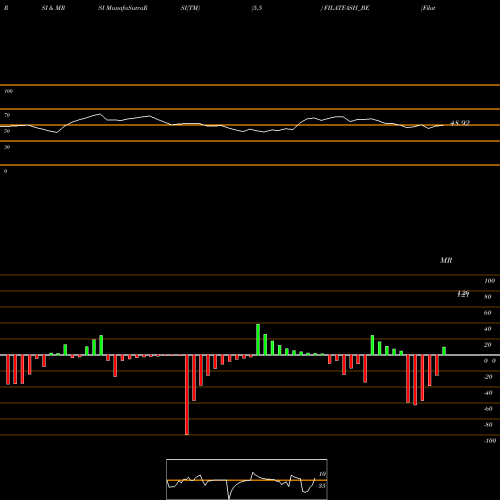Click the current RSI value 48.92
Screen dimensions: 500x500
[460, 123]
